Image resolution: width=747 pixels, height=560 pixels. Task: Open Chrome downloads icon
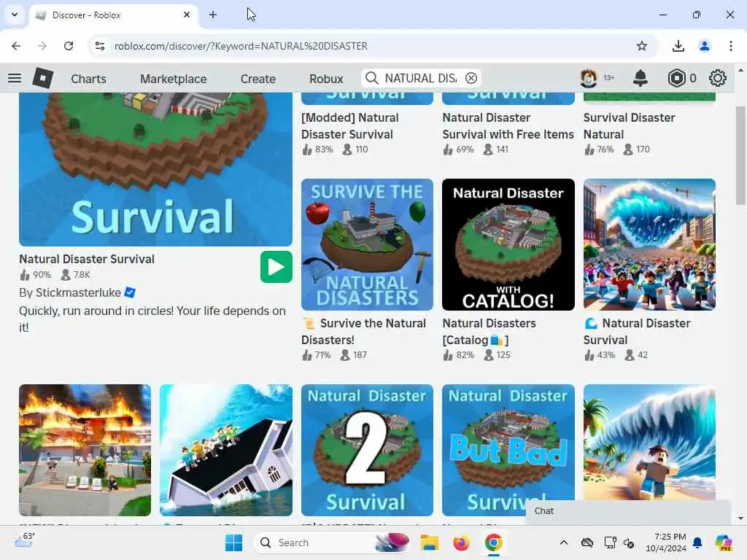click(678, 46)
